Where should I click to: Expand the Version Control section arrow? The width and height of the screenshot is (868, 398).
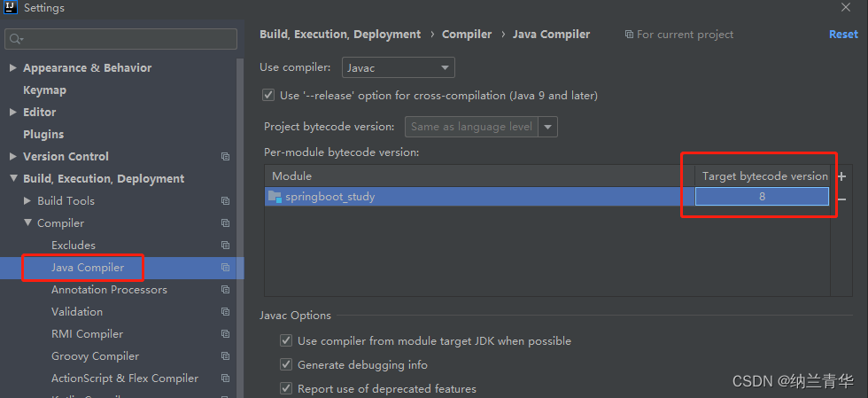(13, 156)
